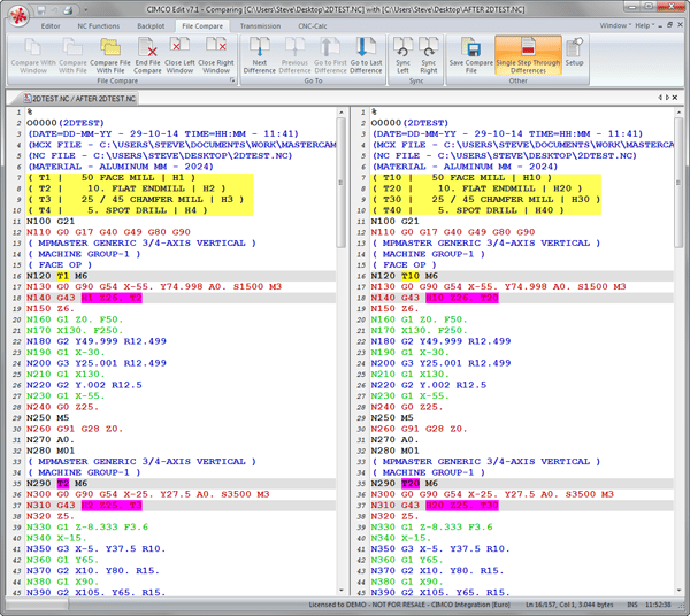Go to Previous Difference
Viewport: 690px width, 616px height.
coord(294,55)
